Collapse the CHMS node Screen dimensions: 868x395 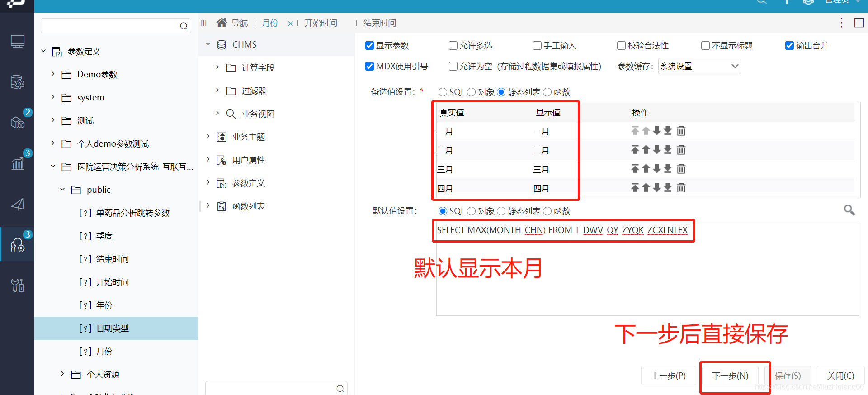click(208, 44)
